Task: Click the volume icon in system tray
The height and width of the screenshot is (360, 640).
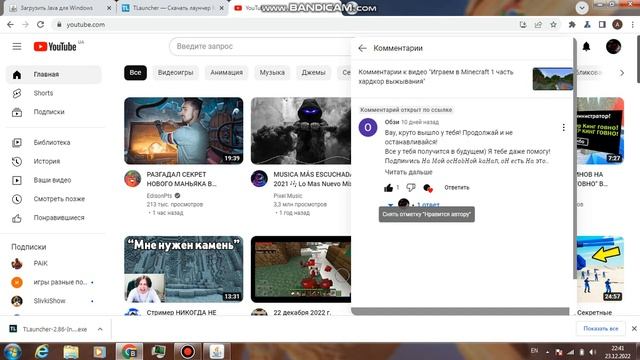Action: click(x=592, y=352)
